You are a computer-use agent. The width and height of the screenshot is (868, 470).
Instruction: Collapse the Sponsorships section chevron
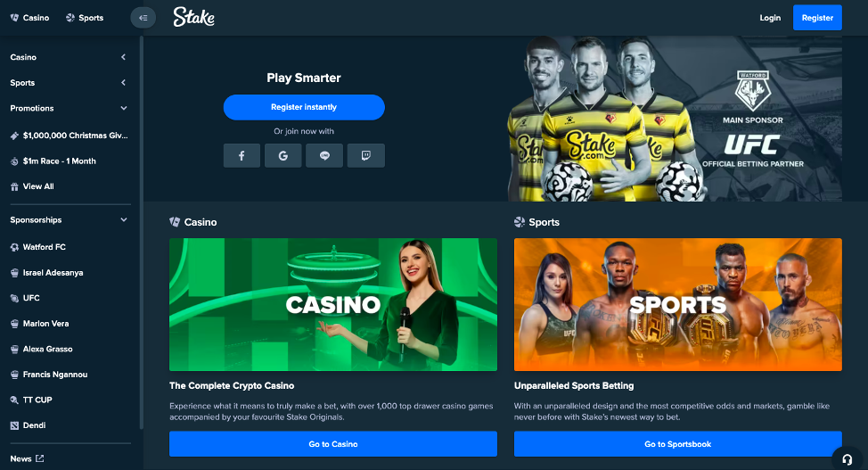124,220
